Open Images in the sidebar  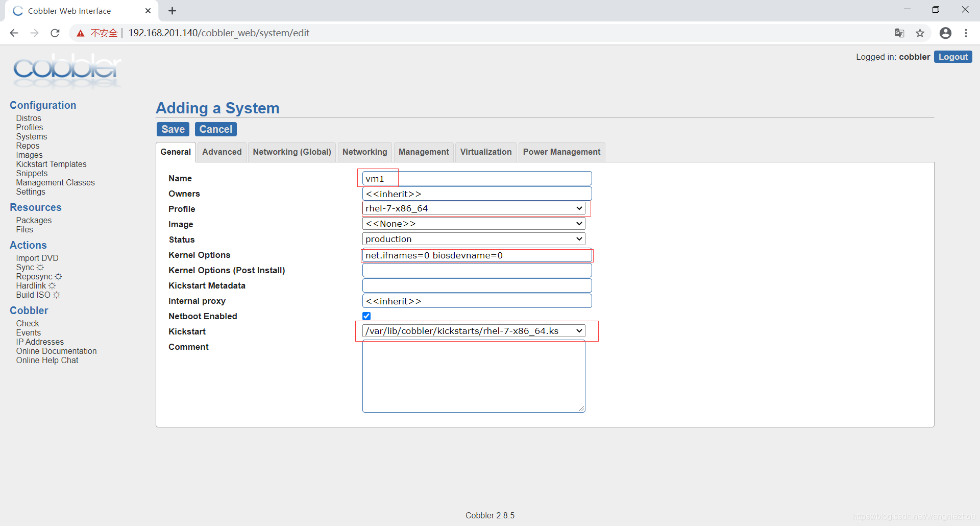30,155
